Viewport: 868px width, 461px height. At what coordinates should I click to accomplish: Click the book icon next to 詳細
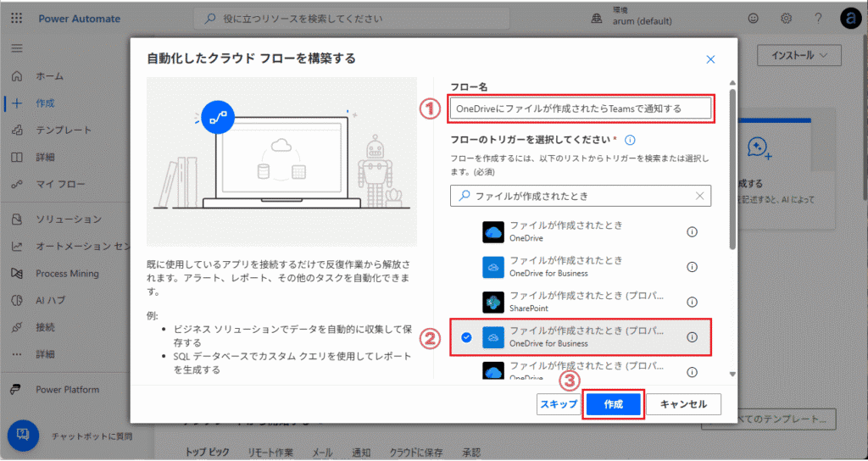pyautogui.click(x=17, y=157)
